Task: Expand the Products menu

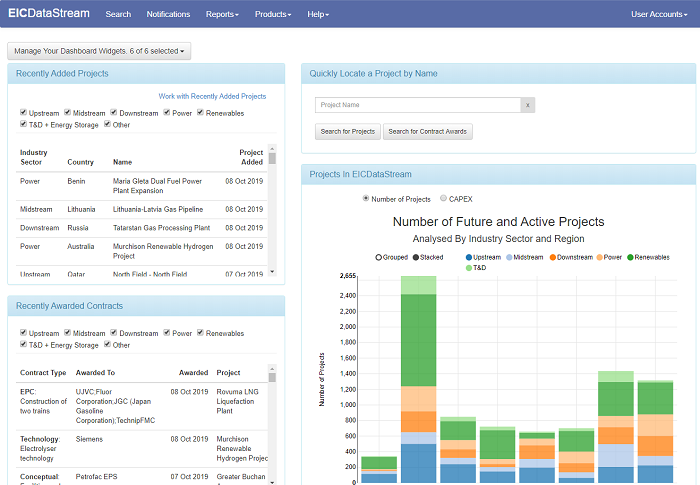Action: click(x=273, y=14)
